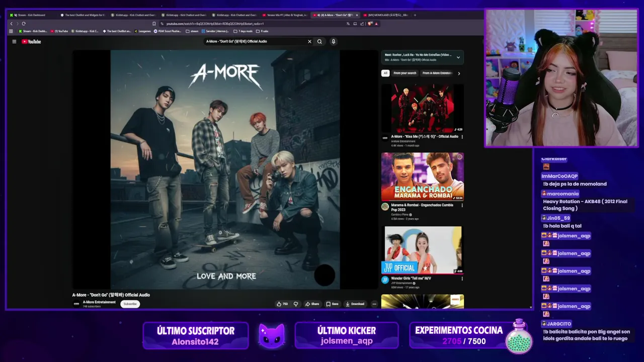Open the 7 days mods bookmarks folder
This screenshot has height=362, width=644.
(x=243, y=31)
